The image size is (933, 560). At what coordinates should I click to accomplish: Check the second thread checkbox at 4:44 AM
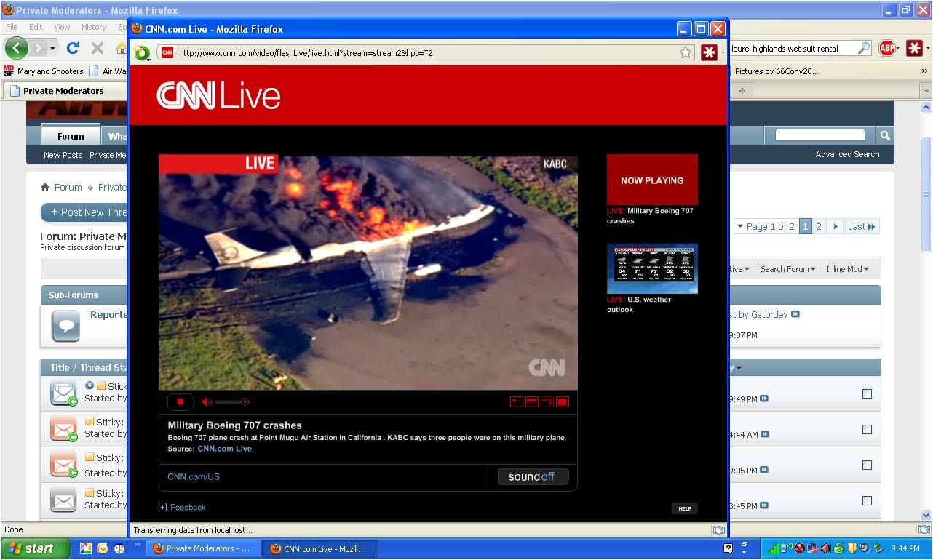867,429
